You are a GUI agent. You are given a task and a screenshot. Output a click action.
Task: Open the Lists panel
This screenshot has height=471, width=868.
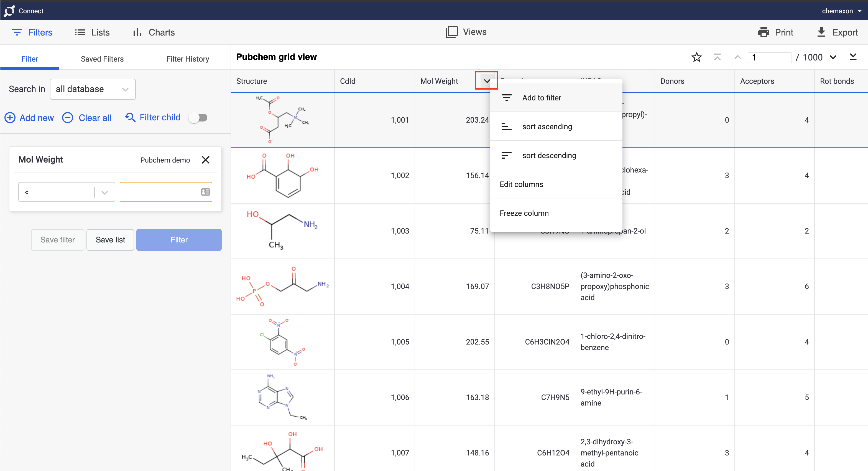click(92, 32)
